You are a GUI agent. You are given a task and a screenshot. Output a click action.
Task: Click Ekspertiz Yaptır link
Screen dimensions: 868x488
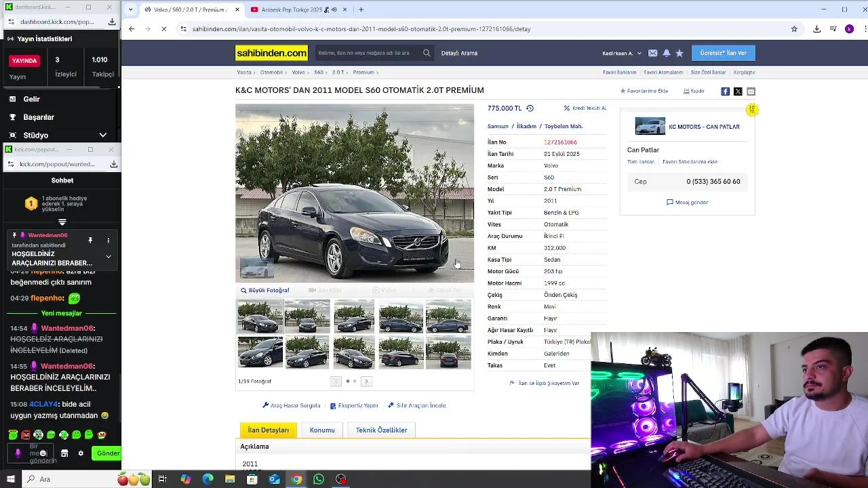(x=354, y=405)
